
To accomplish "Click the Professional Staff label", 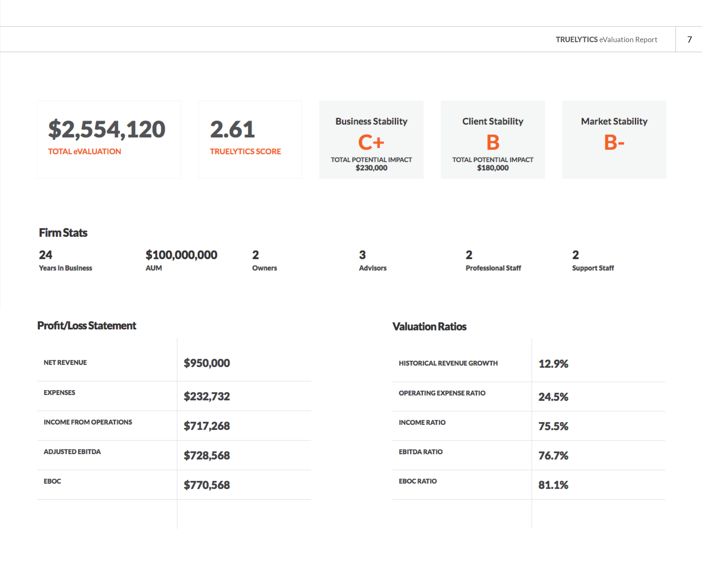I will point(493,268).
